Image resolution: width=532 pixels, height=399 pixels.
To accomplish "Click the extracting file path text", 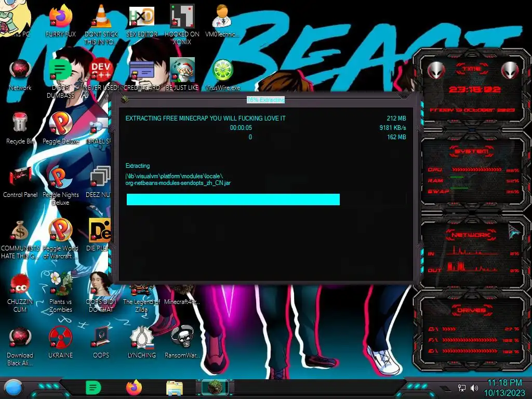I will (178, 179).
